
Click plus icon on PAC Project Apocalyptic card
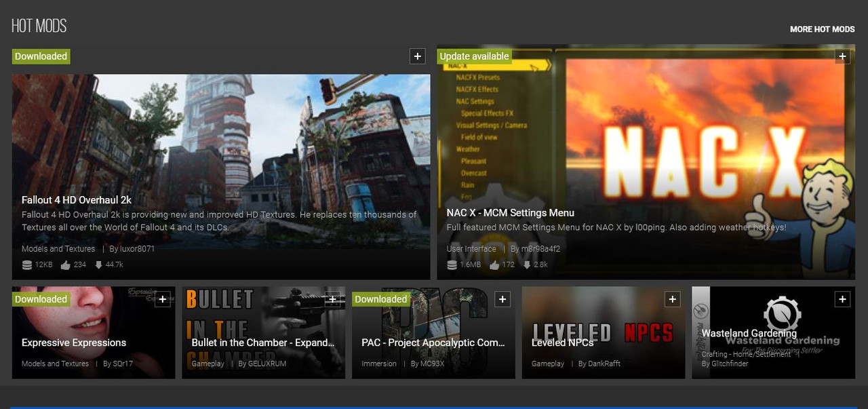502,299
